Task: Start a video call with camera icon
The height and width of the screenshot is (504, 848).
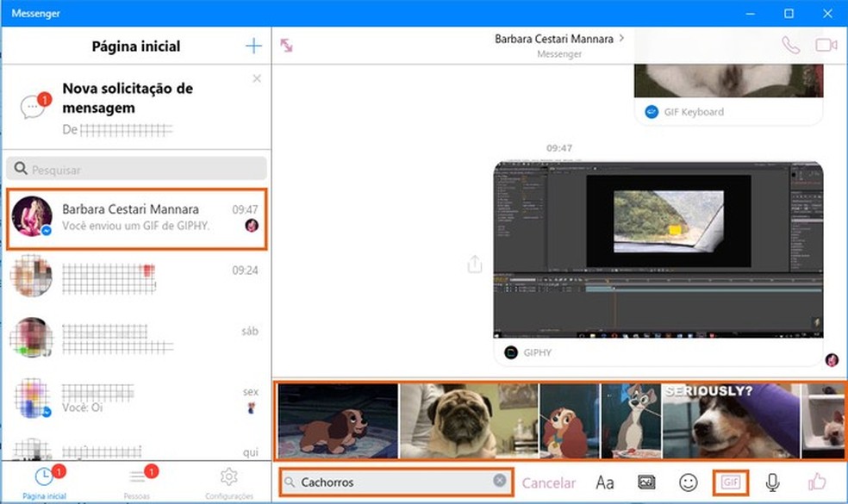Action: [x=826, y=45]
